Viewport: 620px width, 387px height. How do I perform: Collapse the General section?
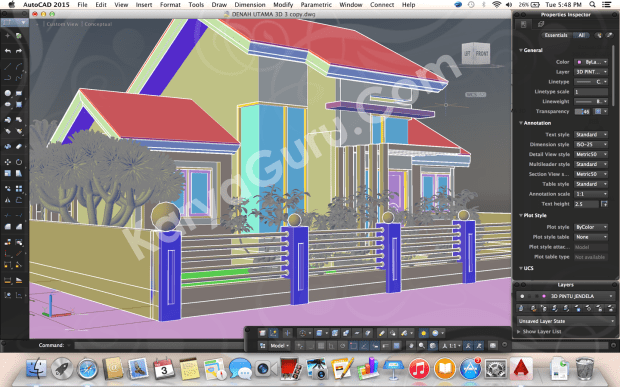click(x=521, y=50)
